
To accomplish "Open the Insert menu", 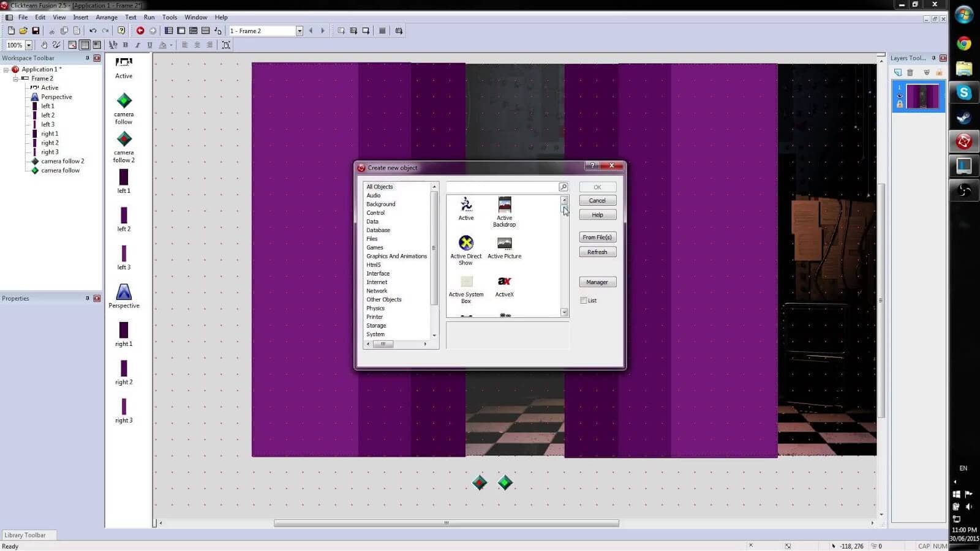I will click(x=80, y=17).
